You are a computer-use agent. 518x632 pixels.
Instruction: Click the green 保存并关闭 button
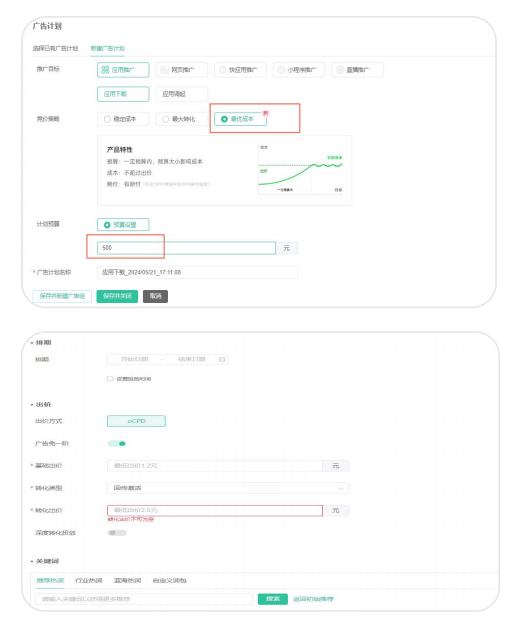click(x=117, y=296)
